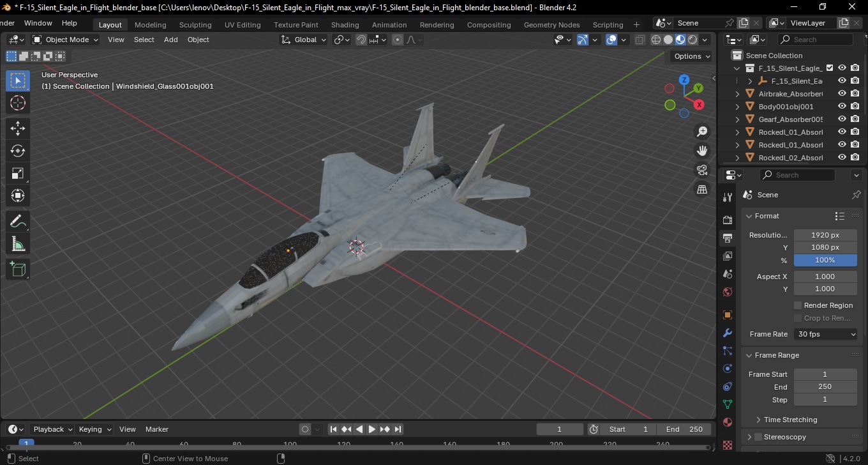The height and width of the screenshot is (465, 868).
Task: Click Frame End 250 field
Action: (825, 386)
